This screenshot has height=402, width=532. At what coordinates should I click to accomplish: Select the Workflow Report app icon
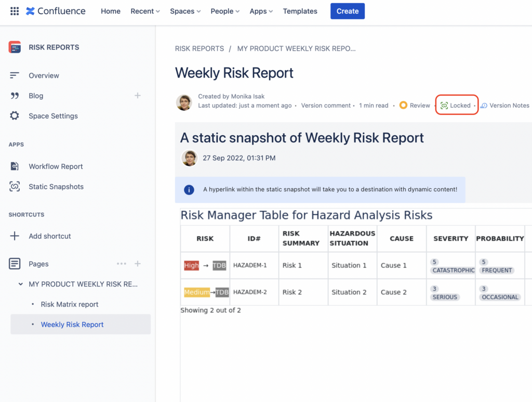[x=14, y=166]
